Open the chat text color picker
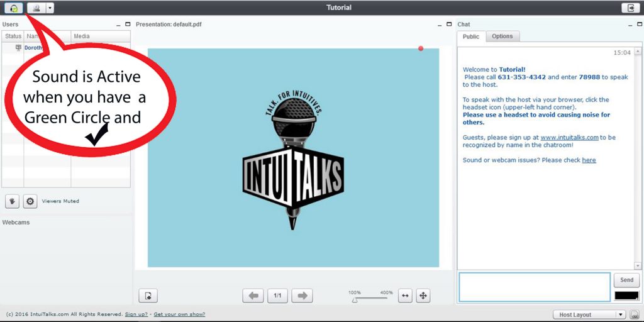 coord(627,296)
